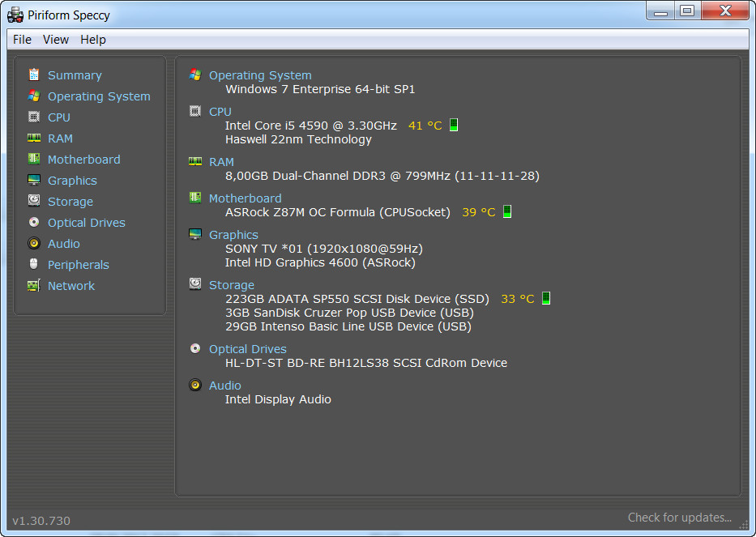The image size is (756, 537).
Task: Open the Optical Drives heading in main panel
Action: pos(247,349)
